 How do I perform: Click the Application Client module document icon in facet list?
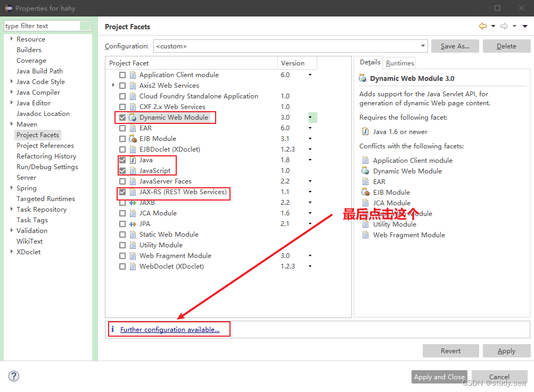click(133, 75)
